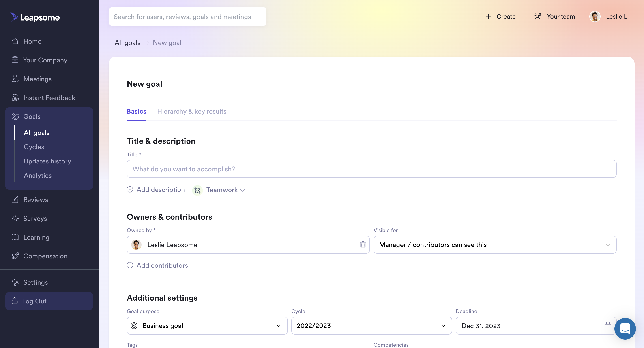Open the chat support bubble

[x=625, y=329]
